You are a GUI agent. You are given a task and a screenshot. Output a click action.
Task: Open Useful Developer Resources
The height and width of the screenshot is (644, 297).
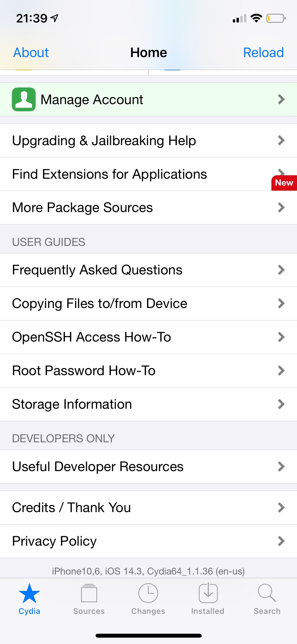click(148, 467)
